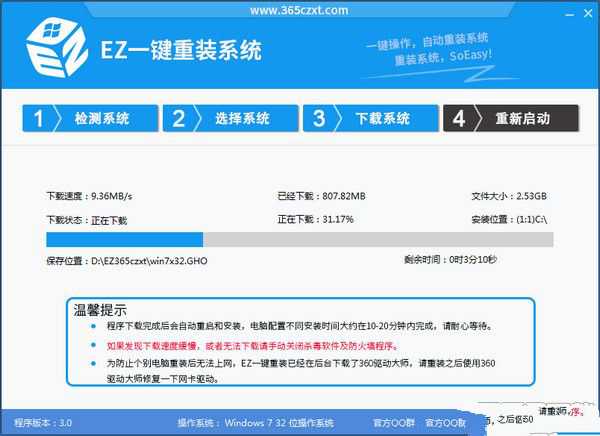Open step 4 重新启动 tab

[522, 119]
